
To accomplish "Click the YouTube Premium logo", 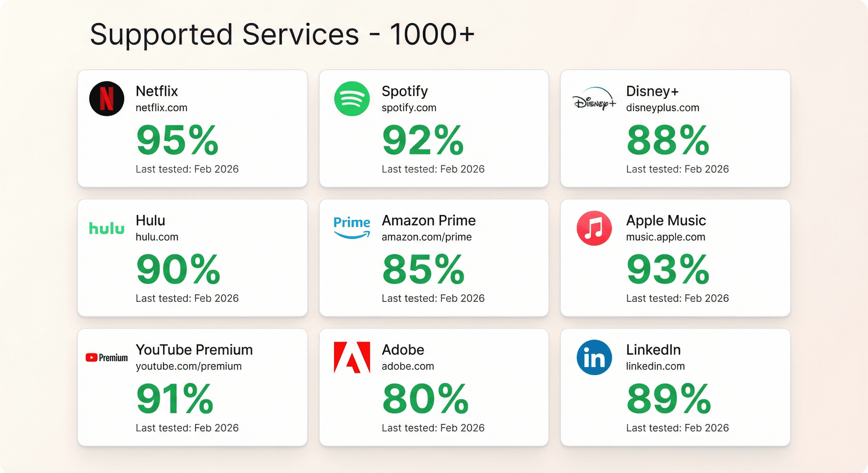I will point(106,358).
